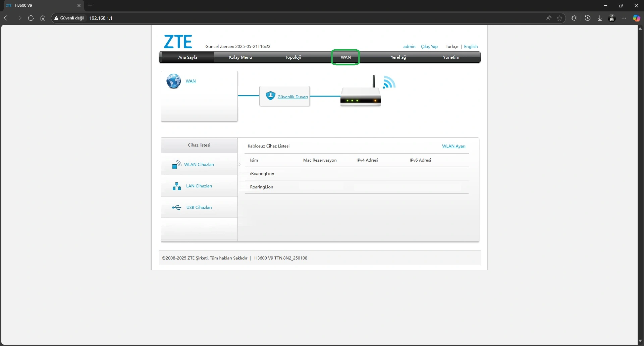Screen dimensions: 644x346
Task: Click the router device image
Action: [x=361, y=91]
